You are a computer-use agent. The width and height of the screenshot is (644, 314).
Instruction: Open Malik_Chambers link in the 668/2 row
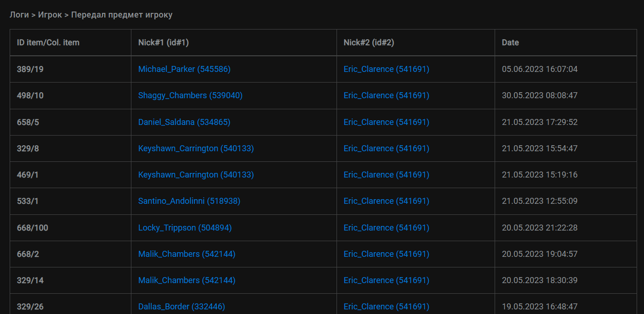point(187,254)
